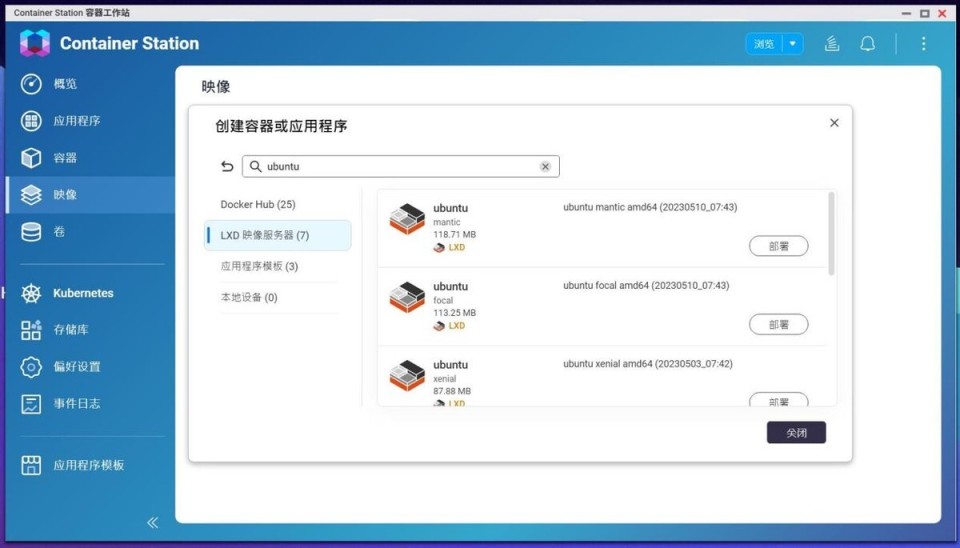
Task: Open the background tasks stack icon in header
Action: click(x=831, y=43)
